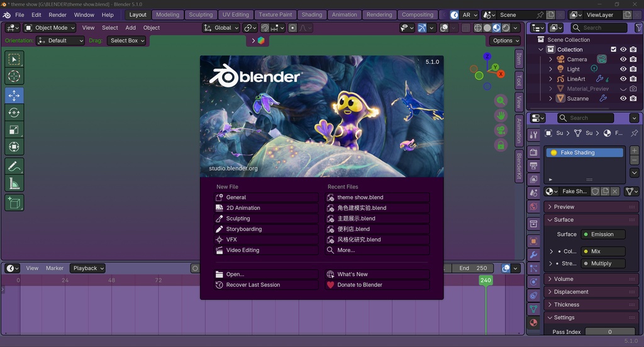This screenshot has height=347, width=644.
Task: Expand the Suzanne tree item
Action: [551, 99]
